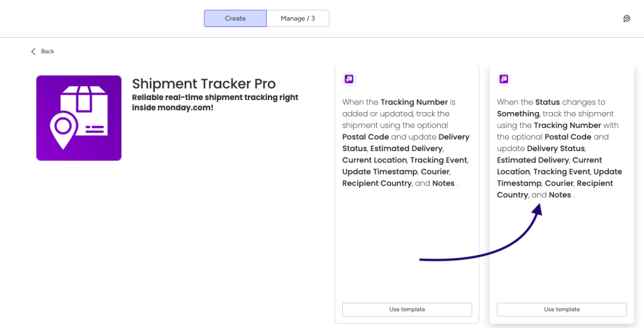This screenshot has height=328, width=644.
Task: Click Recipient Country in first card
Action: point(377,183)
